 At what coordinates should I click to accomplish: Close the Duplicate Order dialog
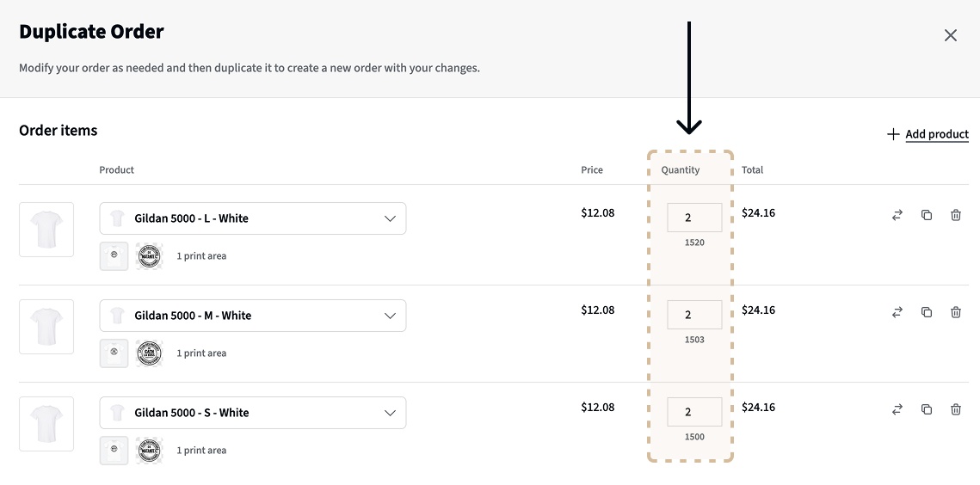951,35
